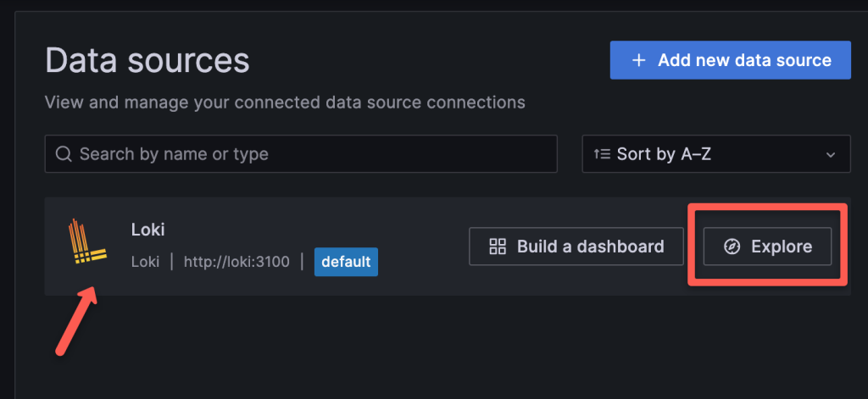Click the magnifier icon in the search box
The image size is (868, 399).
pos(64,154)
